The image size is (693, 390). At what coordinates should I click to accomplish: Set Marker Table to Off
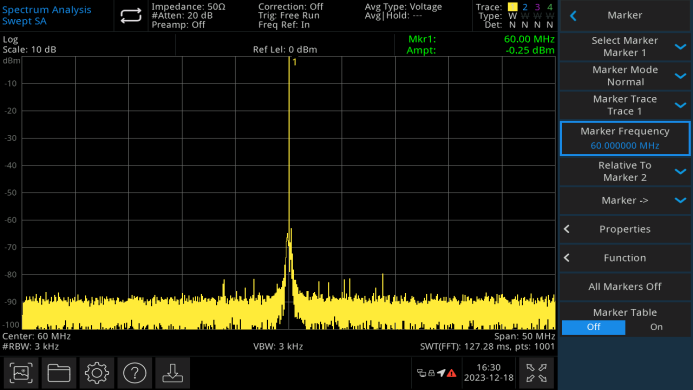[593, 327]
